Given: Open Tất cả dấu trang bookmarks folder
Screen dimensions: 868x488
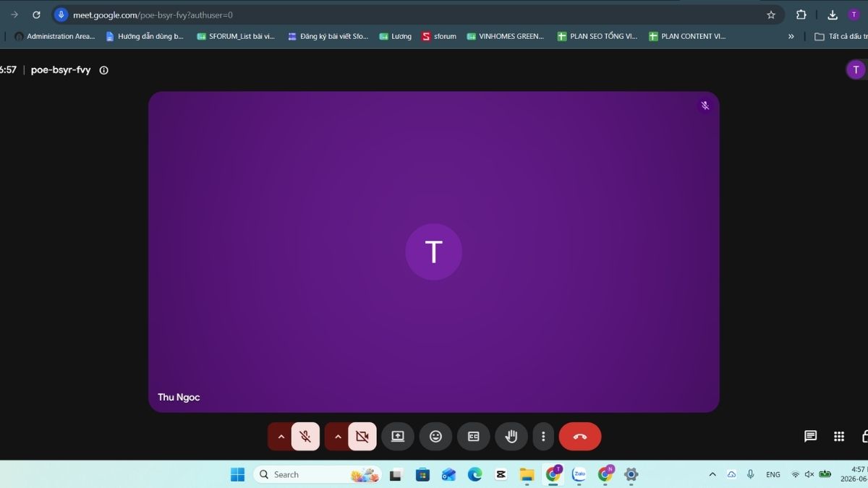Looking at the screenshot, I should coord(841,36).
